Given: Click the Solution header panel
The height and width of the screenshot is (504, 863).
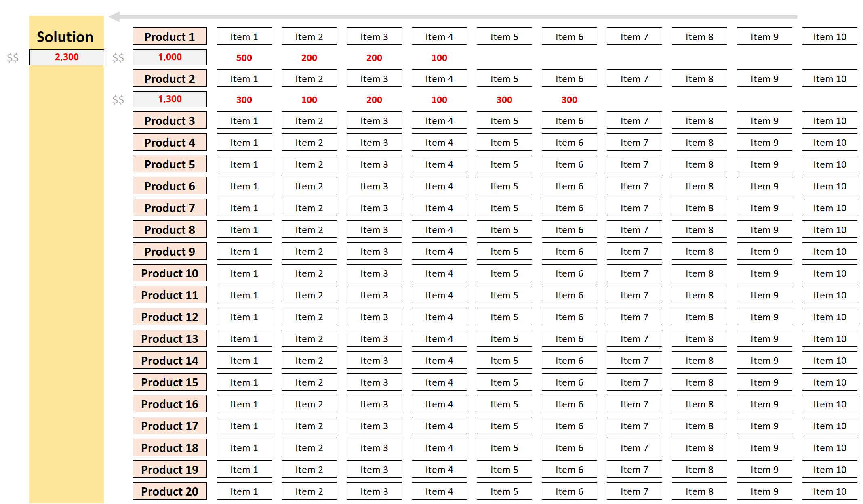Looking at the screenshot, I should (65, 37).
